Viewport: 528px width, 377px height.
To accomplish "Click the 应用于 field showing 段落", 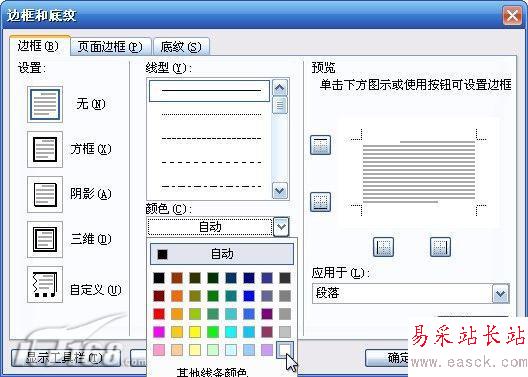I will point(402,294).
